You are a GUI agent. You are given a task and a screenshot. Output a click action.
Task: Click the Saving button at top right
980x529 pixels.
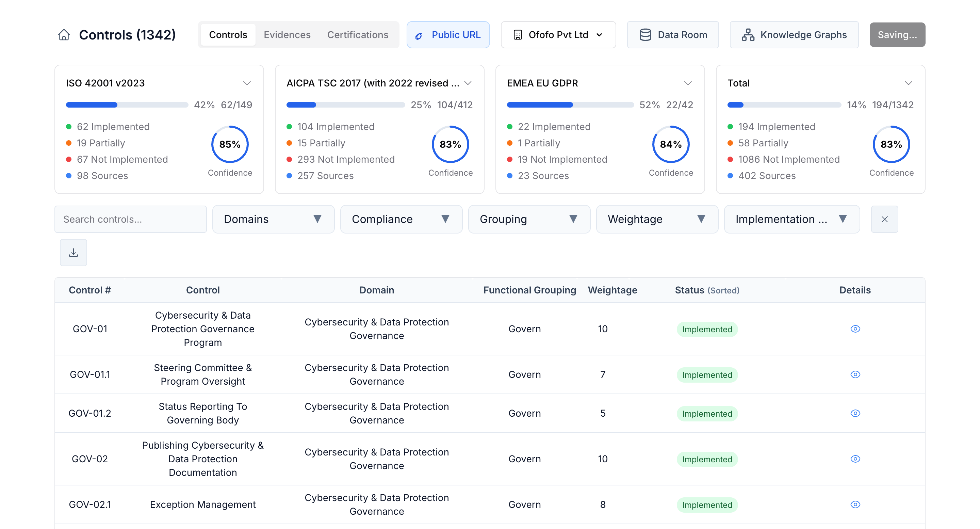[x=897, y=35]
